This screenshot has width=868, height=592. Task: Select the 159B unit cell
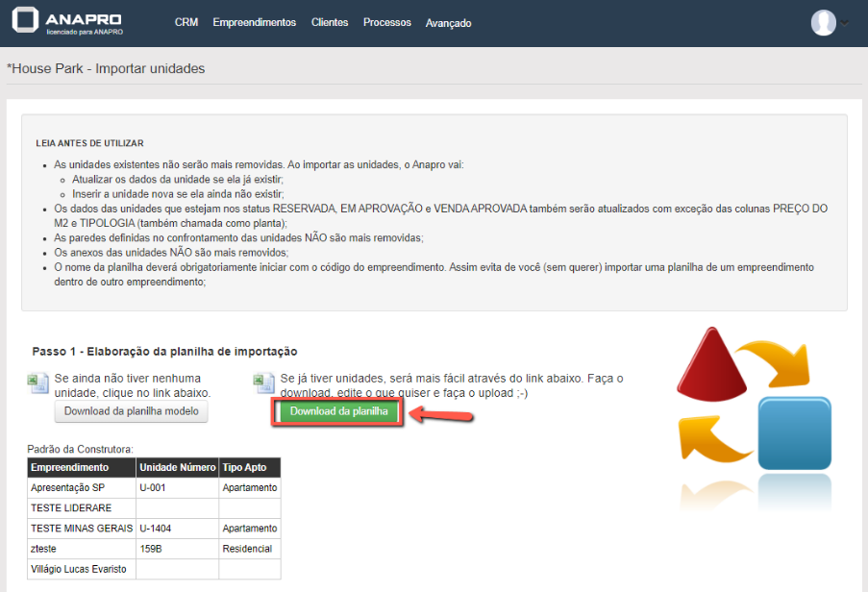[177, 549]
